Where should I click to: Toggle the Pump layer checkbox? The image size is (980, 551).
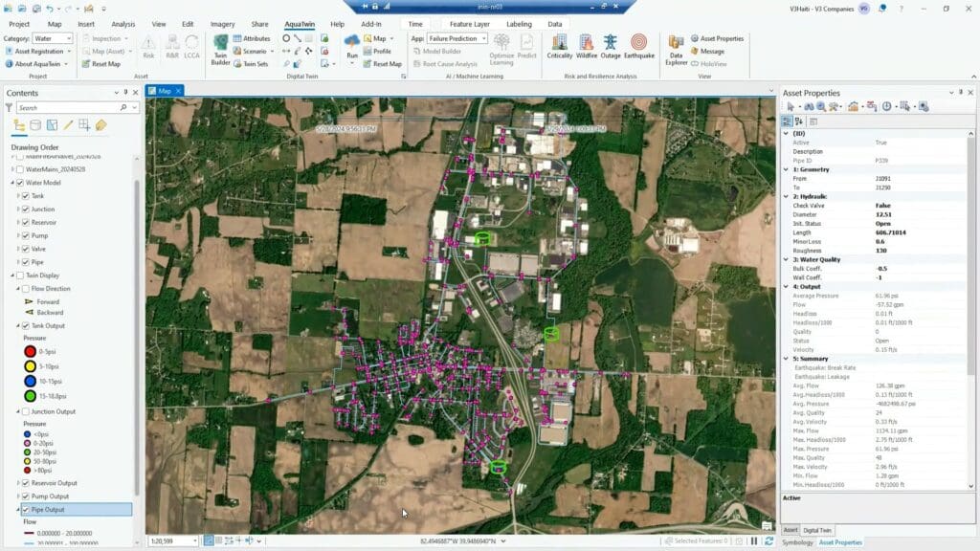pyautogui.click(x=26, y=235)
